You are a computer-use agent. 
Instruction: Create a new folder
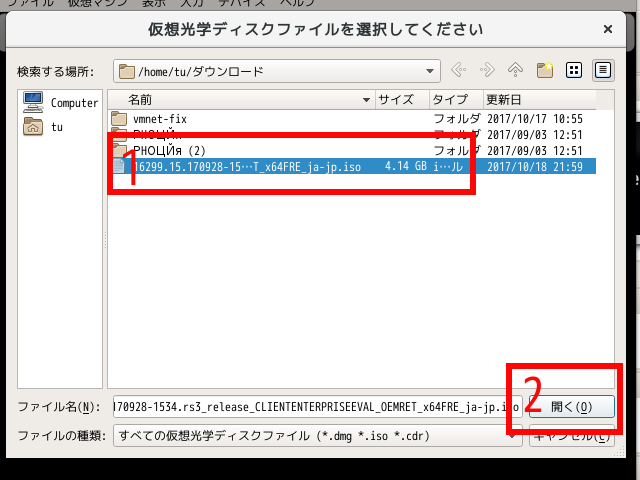pos(545,71)
